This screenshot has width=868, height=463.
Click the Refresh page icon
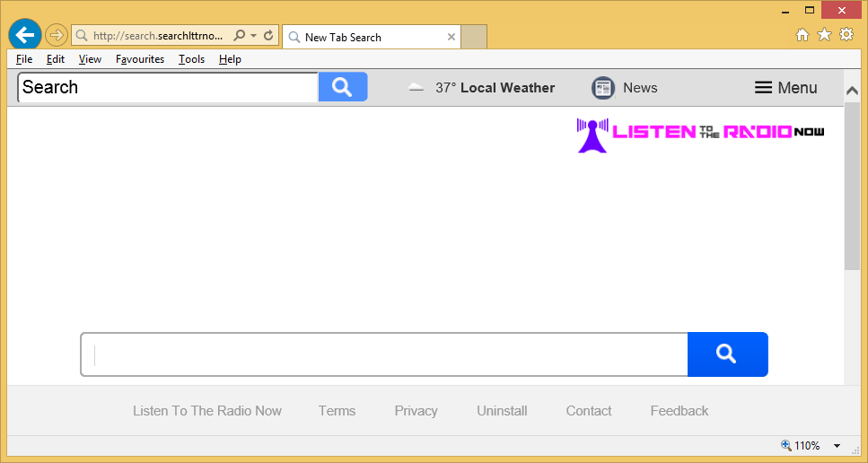click(x=267, y=36)
